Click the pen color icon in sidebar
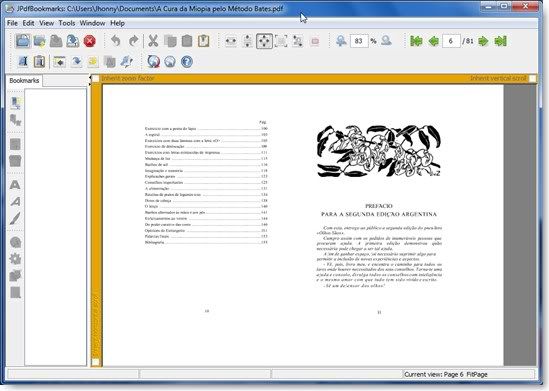The height and width of the screenshot is (391, 549). [15, 218]
